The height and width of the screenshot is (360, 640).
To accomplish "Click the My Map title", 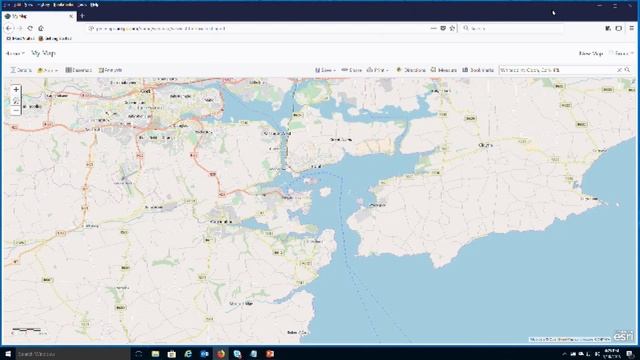I will pyautogui.click(x=43, y=53).
